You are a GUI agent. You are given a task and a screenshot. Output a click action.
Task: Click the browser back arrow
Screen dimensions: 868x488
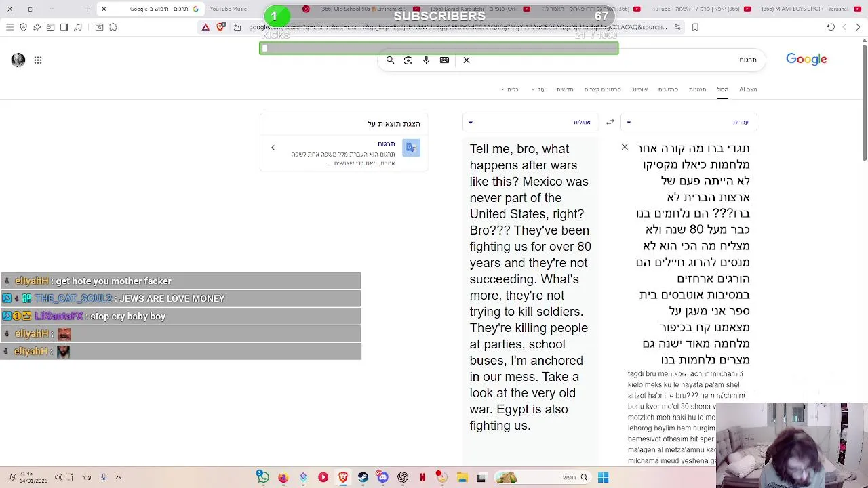[858, 27]
